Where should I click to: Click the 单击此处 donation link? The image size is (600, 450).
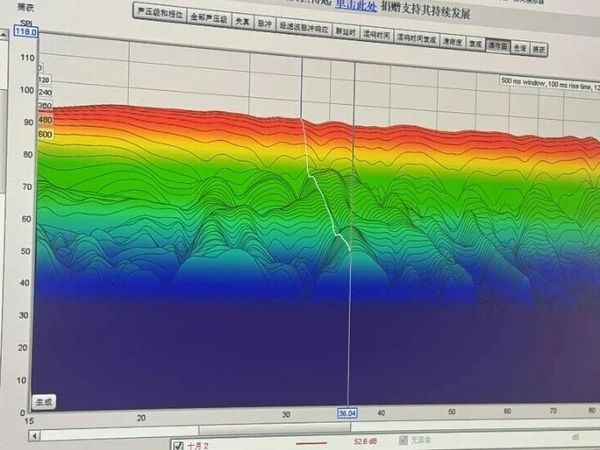pyautogui.click(x=356, y=5)
